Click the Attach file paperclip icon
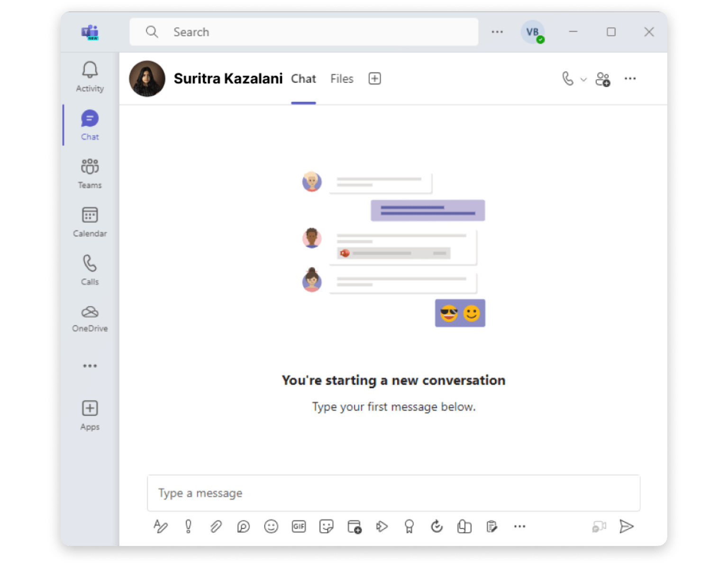 point(216,527)
